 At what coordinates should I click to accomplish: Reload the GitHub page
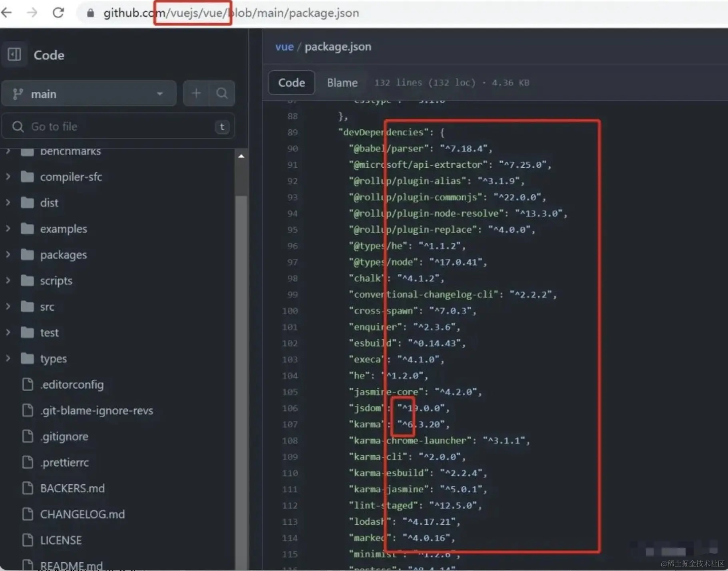58,13
